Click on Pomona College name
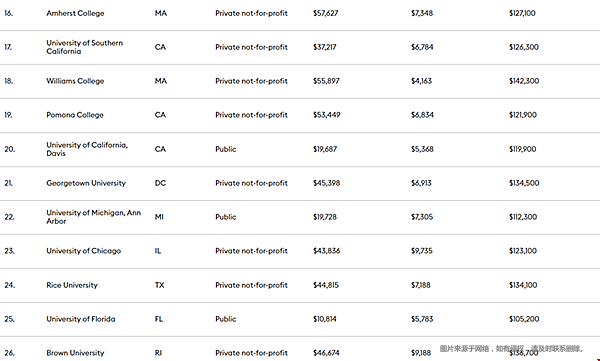Screen dimensions: 600x361 (x=75, y=115)
